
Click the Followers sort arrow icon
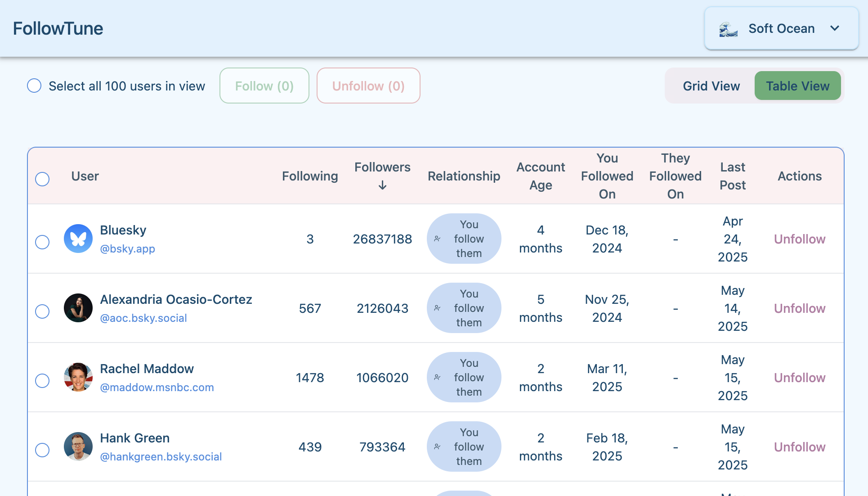pyautogui.click(x=382, y=185)
